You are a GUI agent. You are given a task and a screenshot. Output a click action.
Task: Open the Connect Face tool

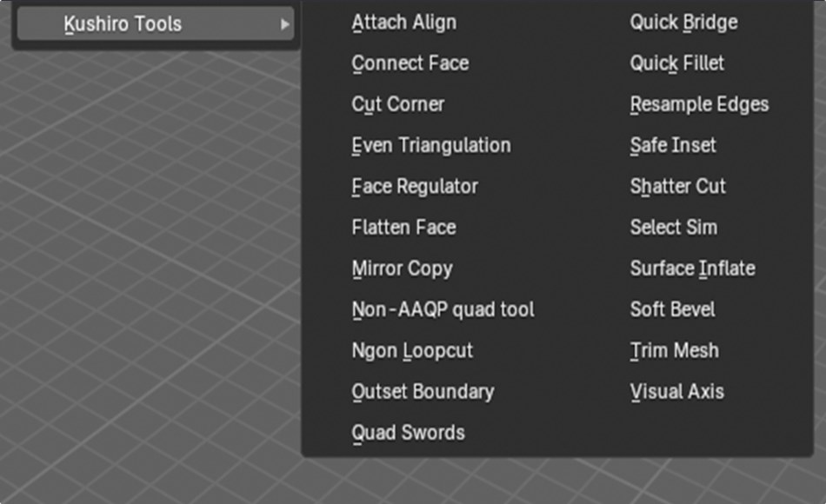click(410, 63)
